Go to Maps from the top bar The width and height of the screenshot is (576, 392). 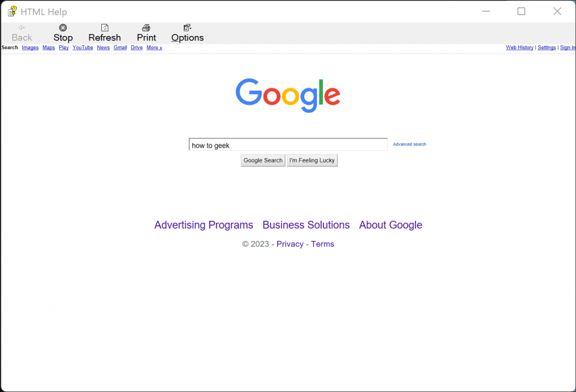coord(48,48)
